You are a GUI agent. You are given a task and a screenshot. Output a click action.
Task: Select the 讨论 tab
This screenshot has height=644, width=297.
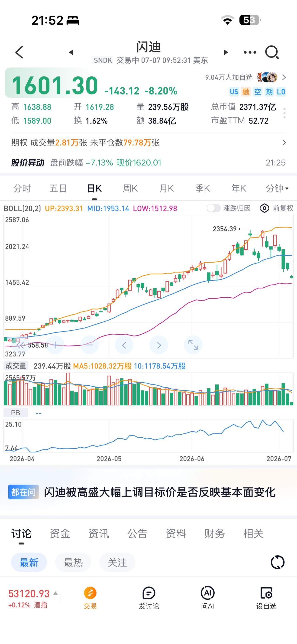click(22, 533)
